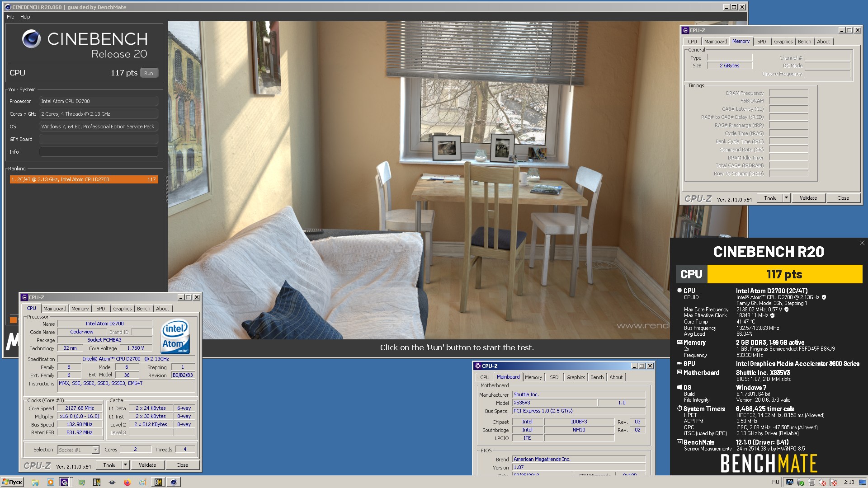Open SPD tab in bottom-right CPU-Z window

click(x=554, y=377)
